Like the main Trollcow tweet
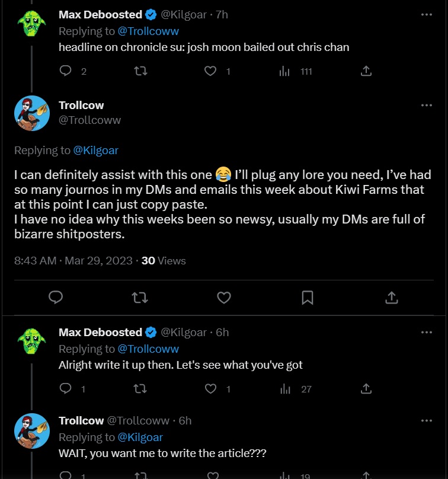 [x=224, y=297]
